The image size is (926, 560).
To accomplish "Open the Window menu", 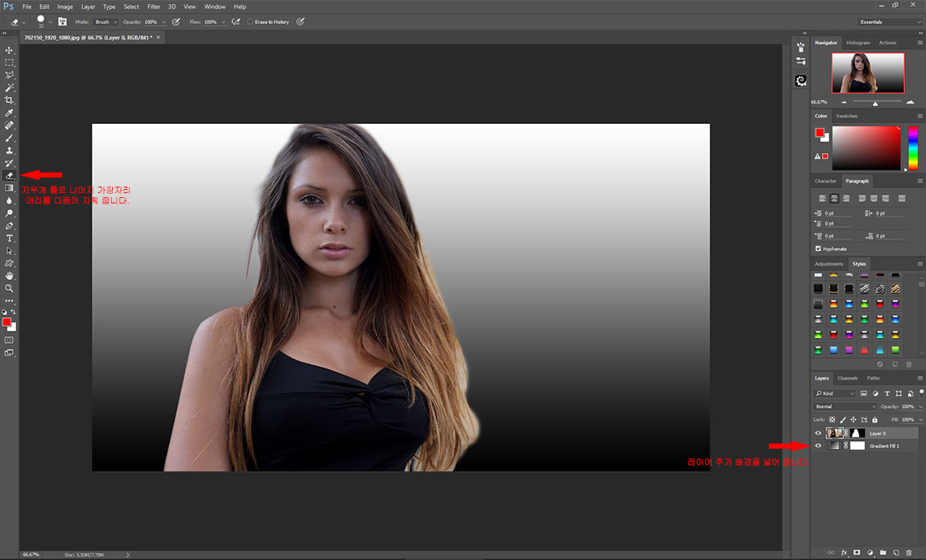I will coord(214,6).
